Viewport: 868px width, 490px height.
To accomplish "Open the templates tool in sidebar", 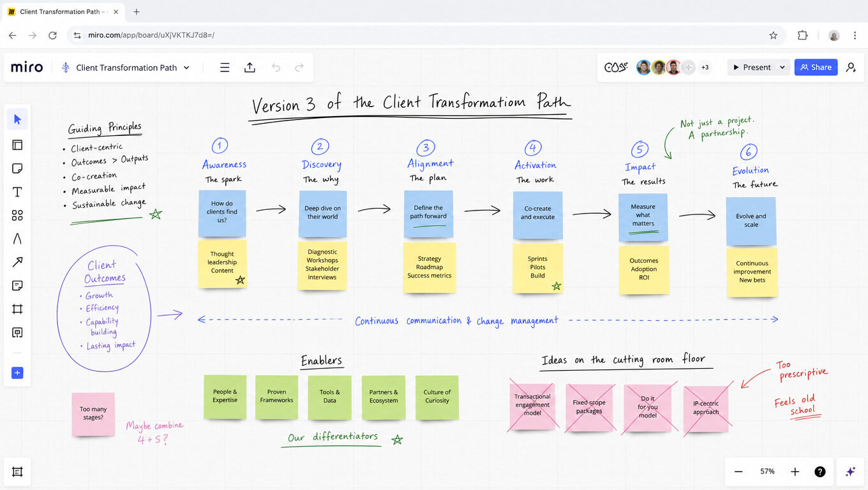I will pyautogui.click(x=17, y=145).
